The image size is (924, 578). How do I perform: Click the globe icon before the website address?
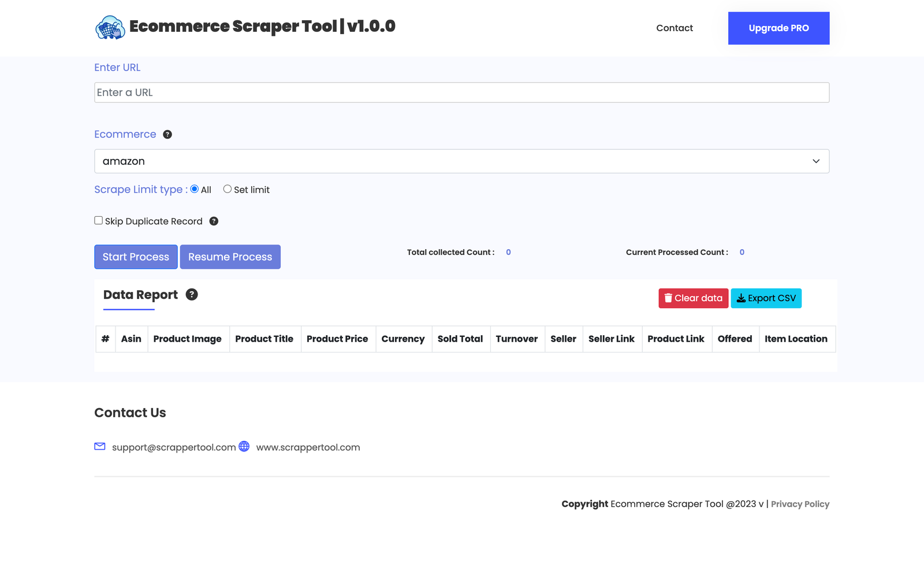click(x=244, y=446)
